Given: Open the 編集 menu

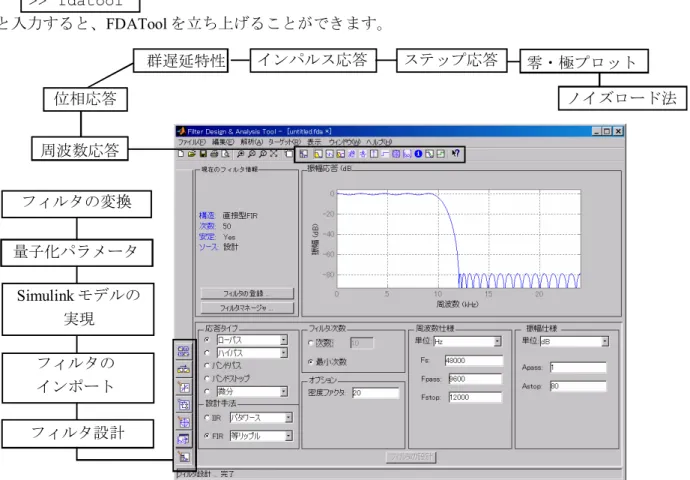Looking at the screenshot, I should click(223, 142).
